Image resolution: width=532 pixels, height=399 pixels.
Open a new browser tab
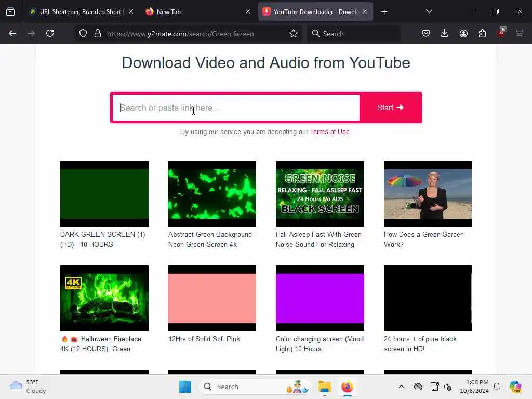click(384, 12)
